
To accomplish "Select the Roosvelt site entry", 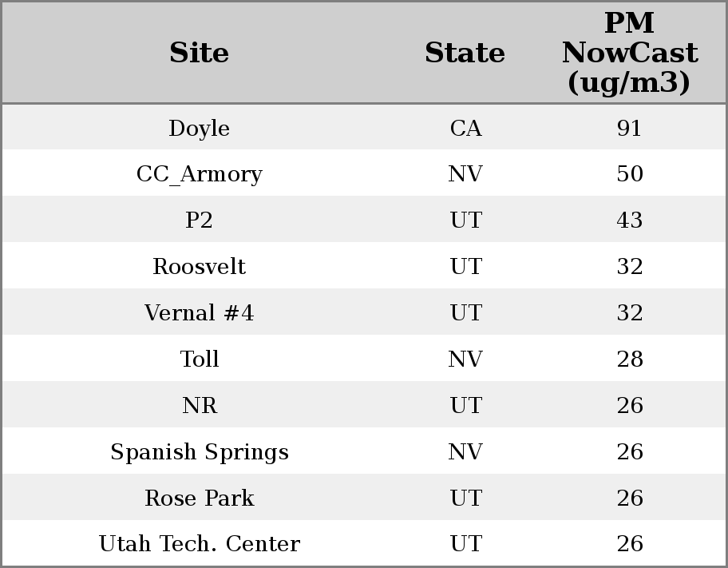I will tap(200, 267).
